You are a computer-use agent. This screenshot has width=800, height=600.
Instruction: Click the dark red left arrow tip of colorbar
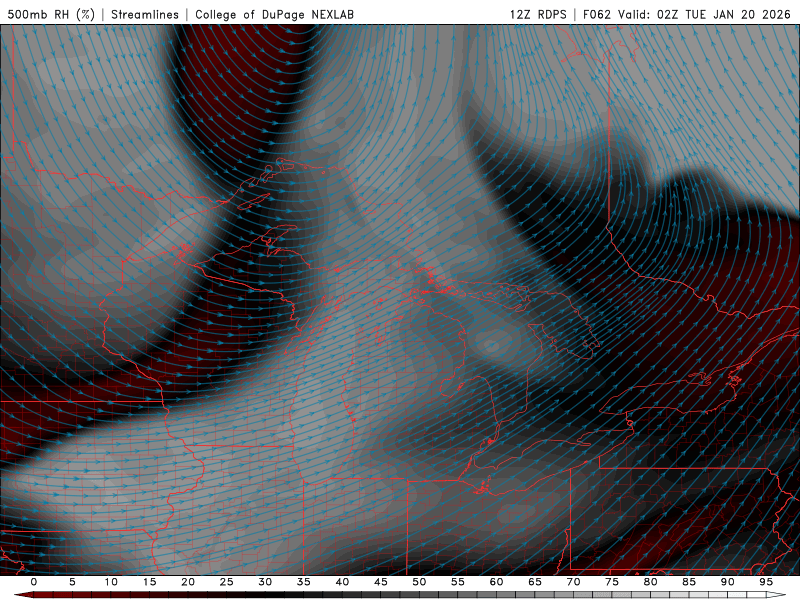point(23,595)
